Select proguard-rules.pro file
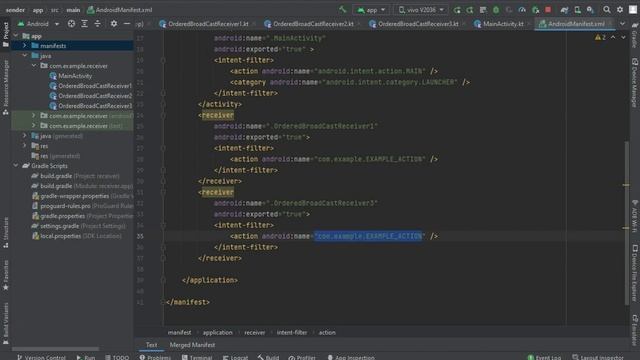Viewport: 640px width, 360px height. pyautogui.click(x=82, y=206)
